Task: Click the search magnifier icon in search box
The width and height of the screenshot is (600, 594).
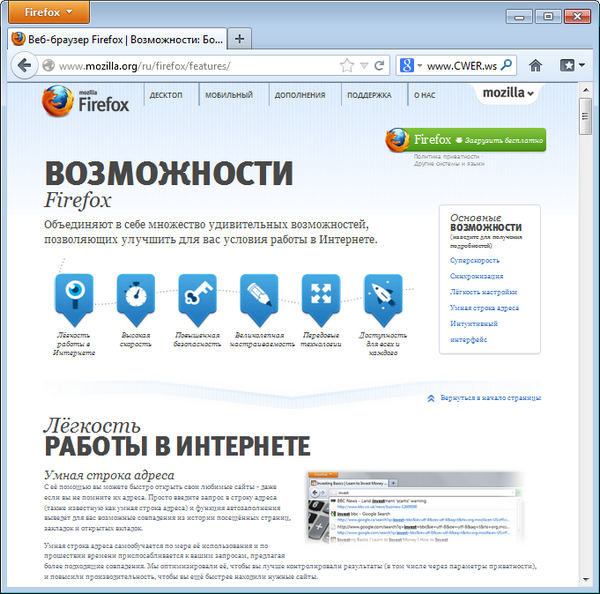Action: [507, 66]
